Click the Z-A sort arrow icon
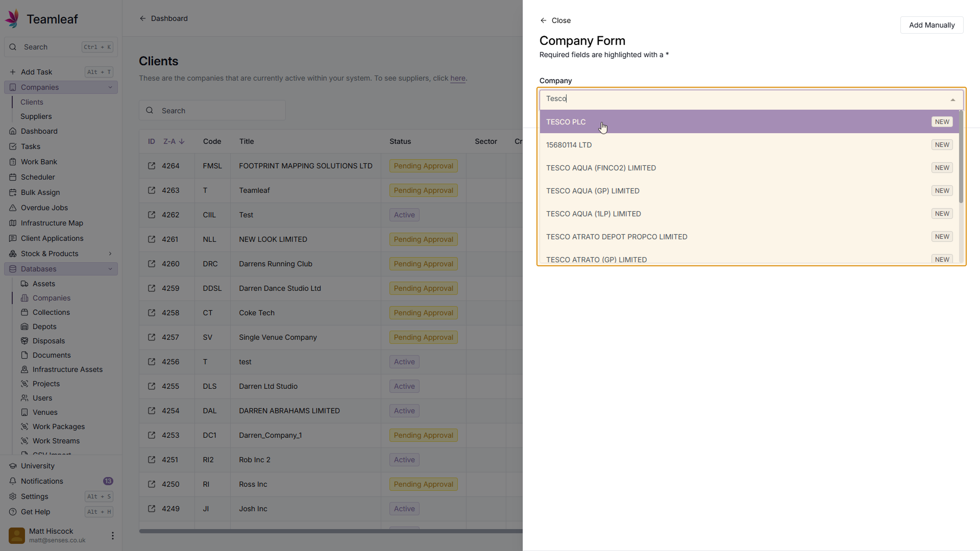Viewport: 980px width, 551px height. 182,141
